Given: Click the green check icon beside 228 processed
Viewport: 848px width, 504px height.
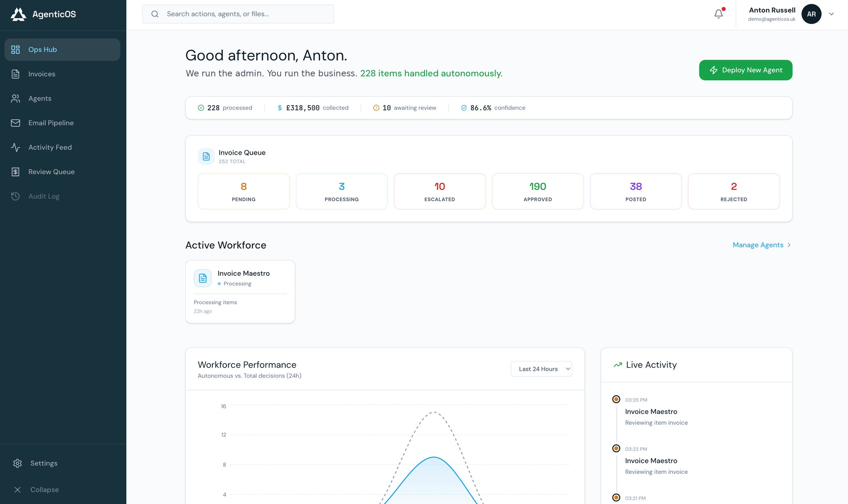Looking at the screenshot, I should 201,108.
